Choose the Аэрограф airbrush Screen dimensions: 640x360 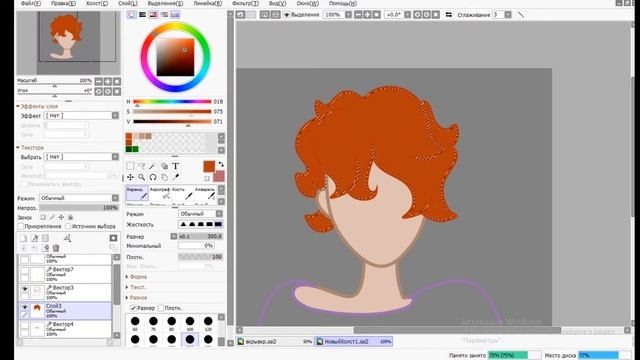[x=160, y=193]
